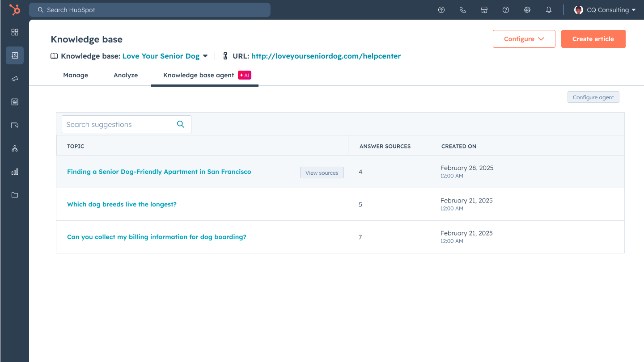644x362 pixels.
Task: Click the Knowledge base page heading
Action: pos(86,39)
